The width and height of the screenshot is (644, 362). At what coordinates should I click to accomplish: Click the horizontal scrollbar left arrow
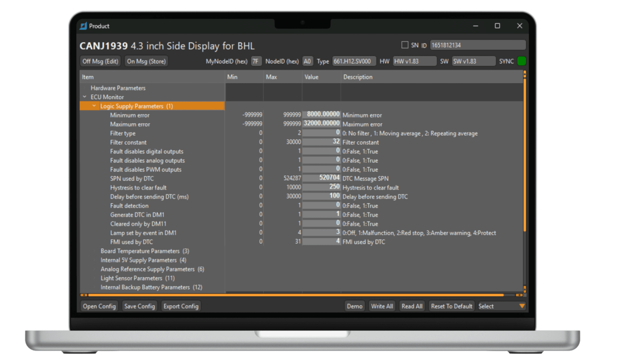pyautogui.click(x=84, y=295)
